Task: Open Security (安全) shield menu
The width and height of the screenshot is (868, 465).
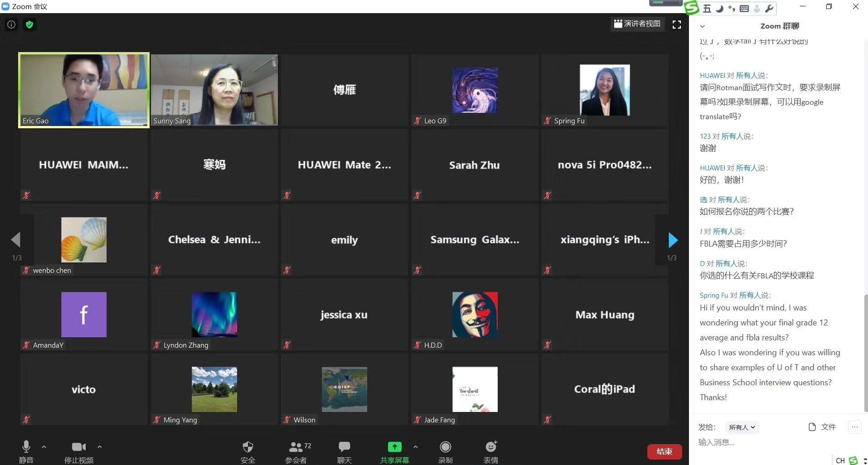Action: [248, 451]
